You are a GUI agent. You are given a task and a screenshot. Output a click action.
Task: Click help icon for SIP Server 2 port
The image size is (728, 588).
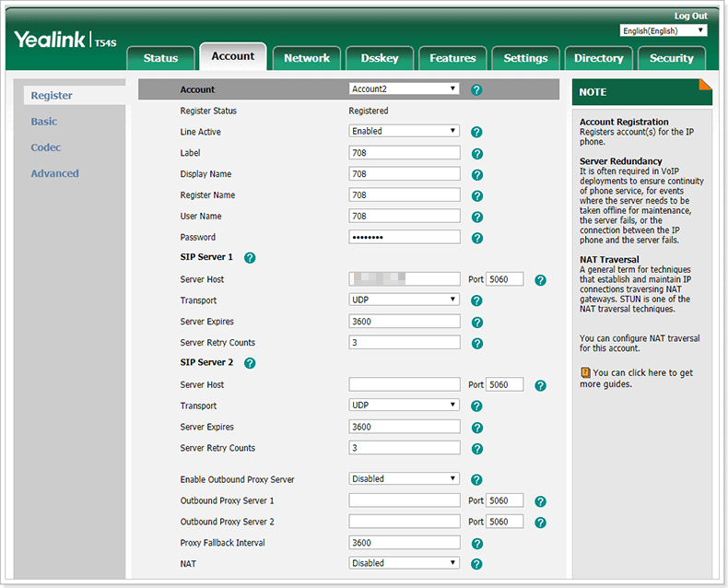(x=540, y=385)
